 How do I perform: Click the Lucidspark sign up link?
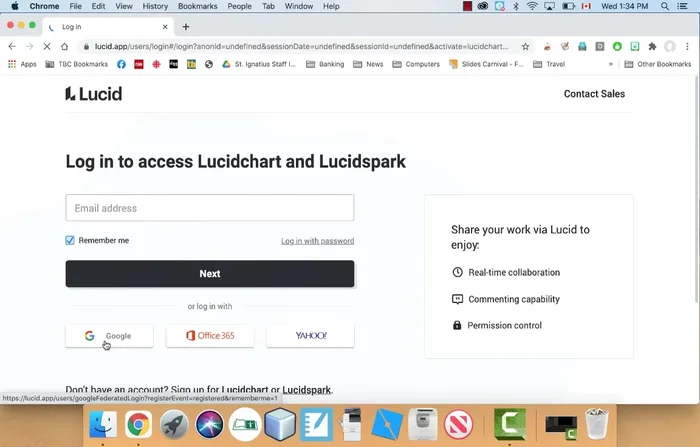[307, 390]
